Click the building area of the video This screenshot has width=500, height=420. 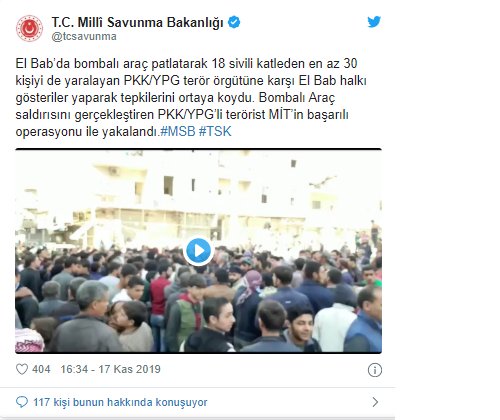pyautogui.click(x=198, y=197)
